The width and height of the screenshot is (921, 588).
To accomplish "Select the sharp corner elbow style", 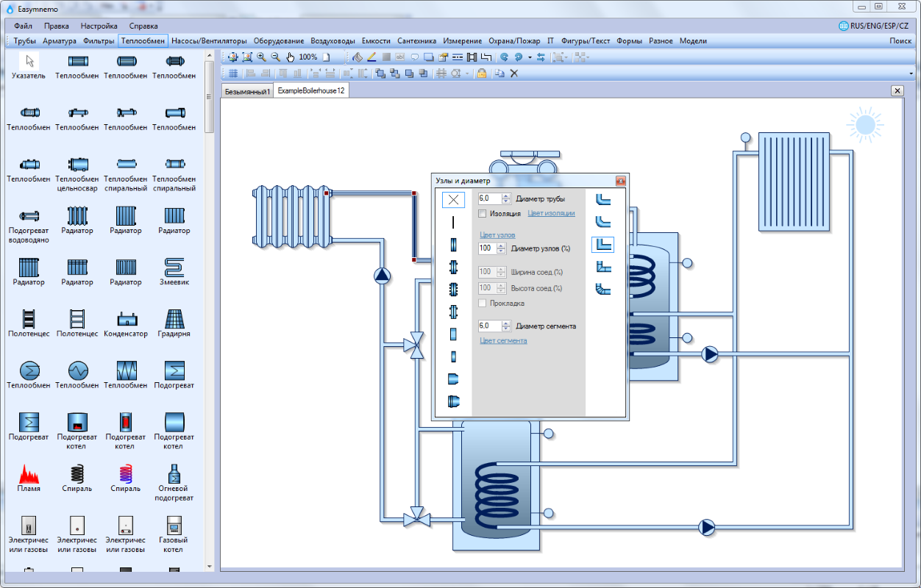I will click(602, 244).
